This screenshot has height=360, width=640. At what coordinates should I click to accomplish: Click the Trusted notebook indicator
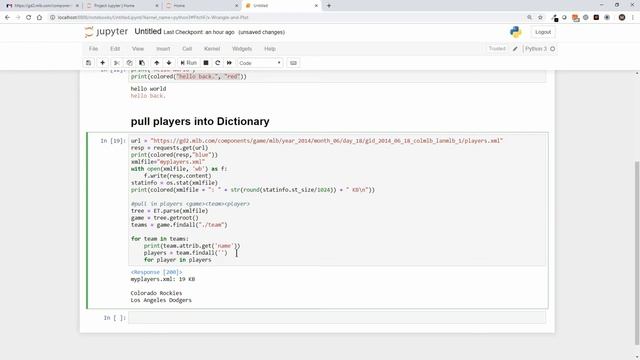497,49
